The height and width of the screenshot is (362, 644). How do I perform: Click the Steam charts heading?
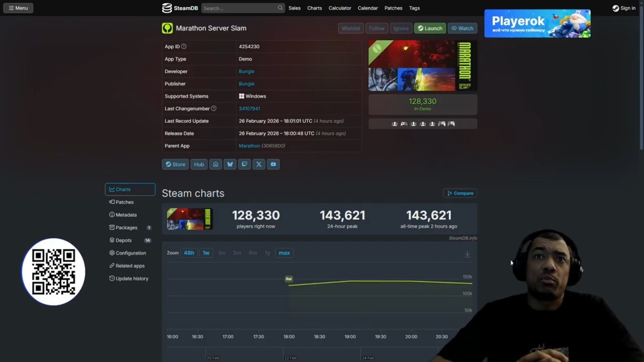[193, 193]
